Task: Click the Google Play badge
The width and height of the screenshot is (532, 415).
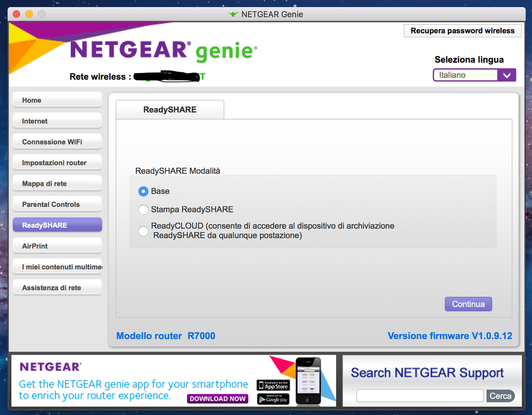Action: [x=273, y=400]
